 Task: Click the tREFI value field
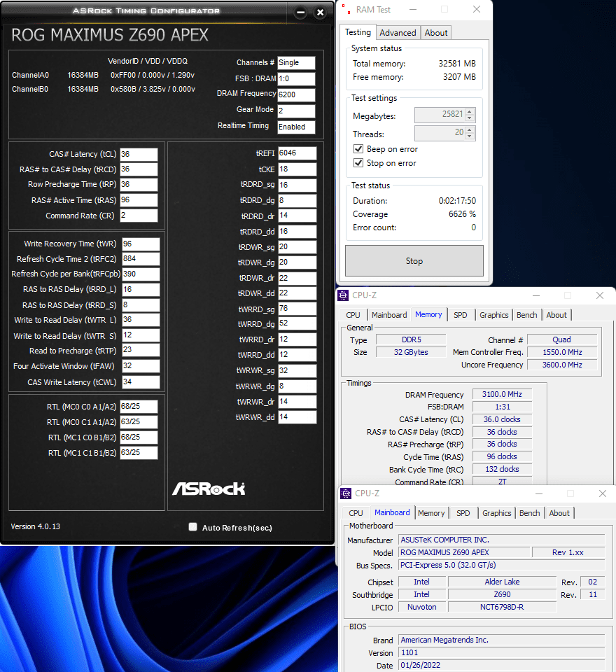(297, 153)
